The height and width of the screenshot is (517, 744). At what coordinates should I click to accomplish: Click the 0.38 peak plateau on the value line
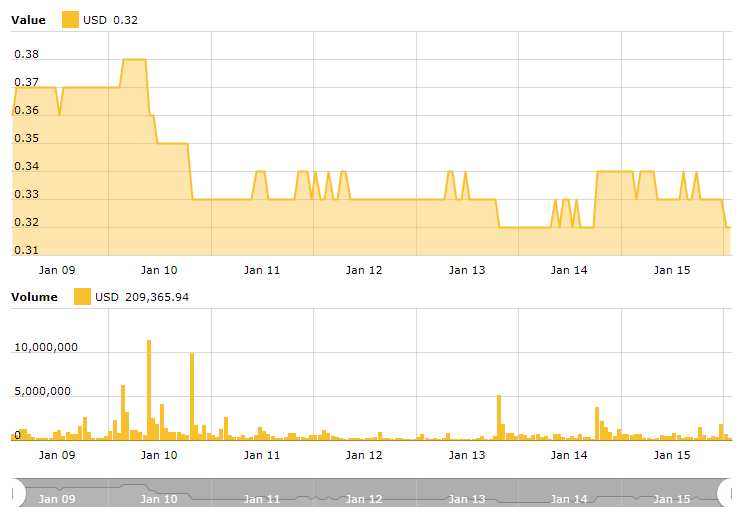click(x=134, y=59)
